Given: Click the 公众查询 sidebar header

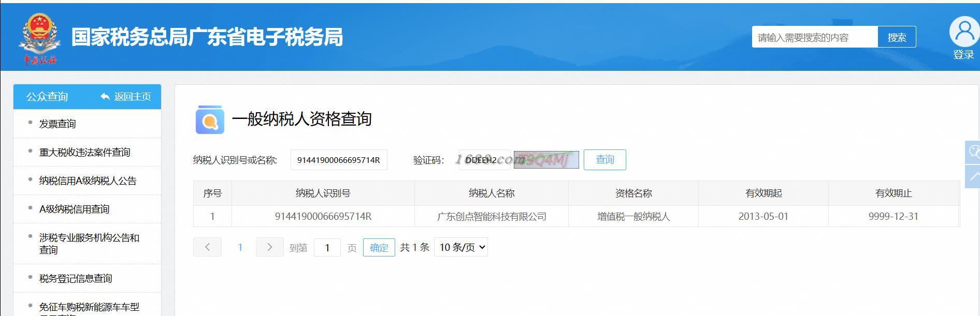Looking at the screenshot, I should [47, 97].
